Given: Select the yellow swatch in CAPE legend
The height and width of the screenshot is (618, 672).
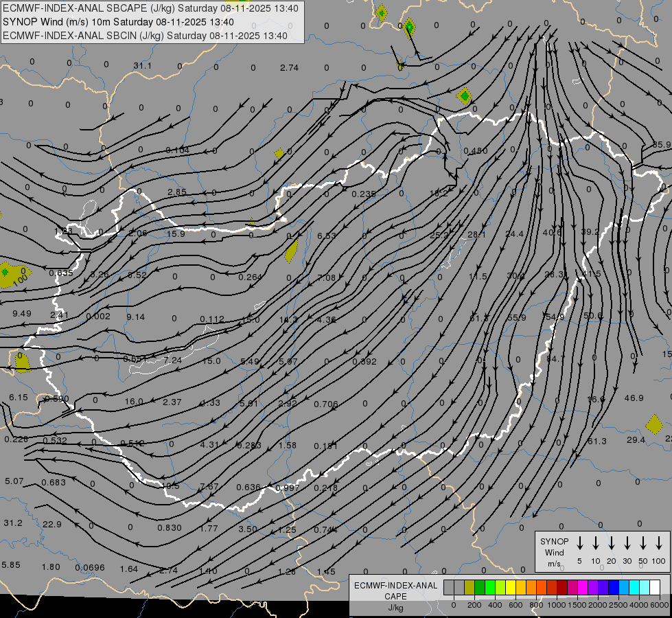Looking at the screenshot, I should point(511,588).
